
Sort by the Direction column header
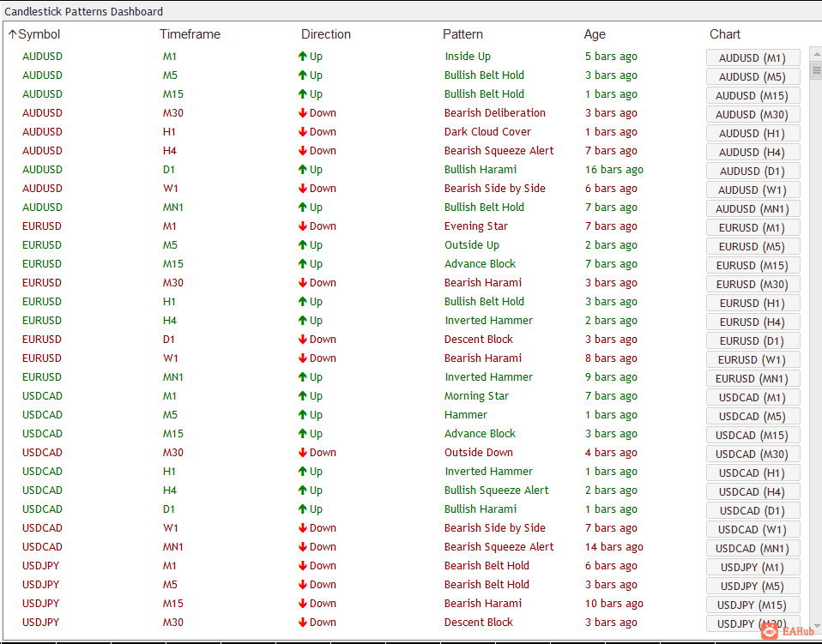tap(325, 34)
